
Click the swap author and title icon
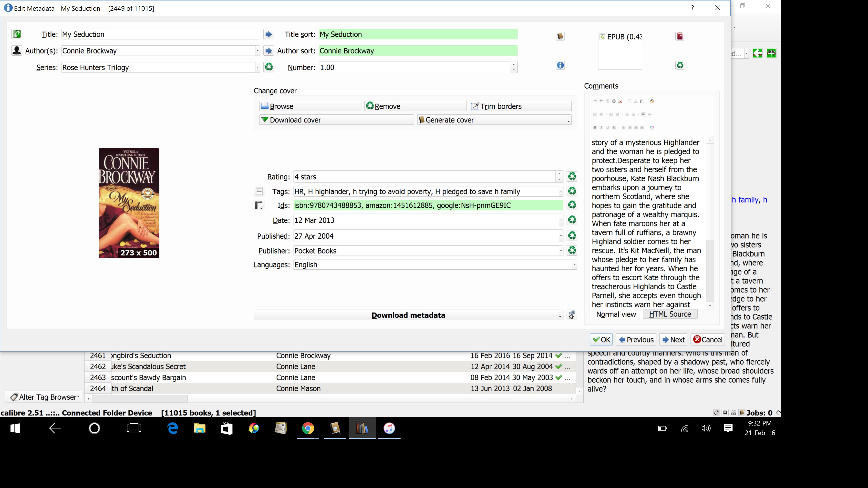point(17,34)
